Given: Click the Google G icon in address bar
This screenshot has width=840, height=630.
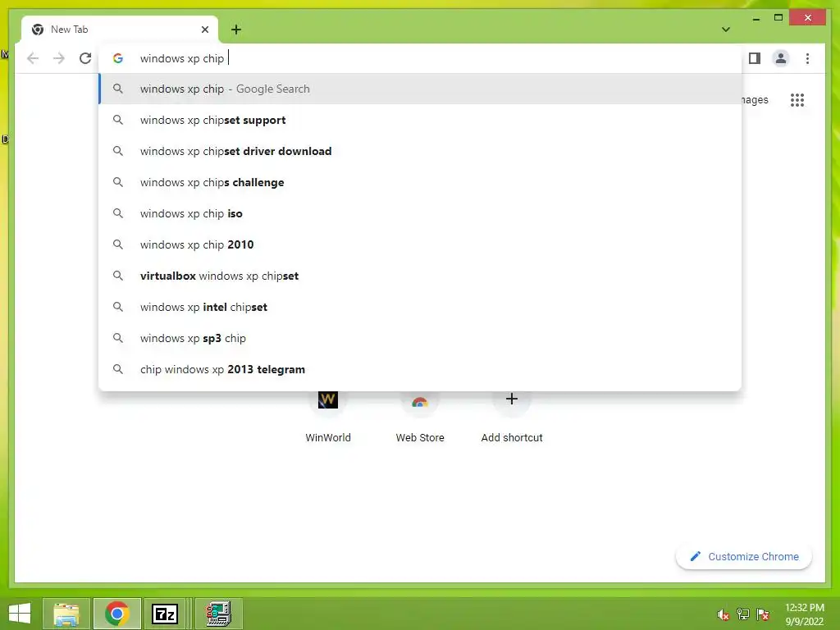Looking at the screenshot, I should [x=118, y=58].
